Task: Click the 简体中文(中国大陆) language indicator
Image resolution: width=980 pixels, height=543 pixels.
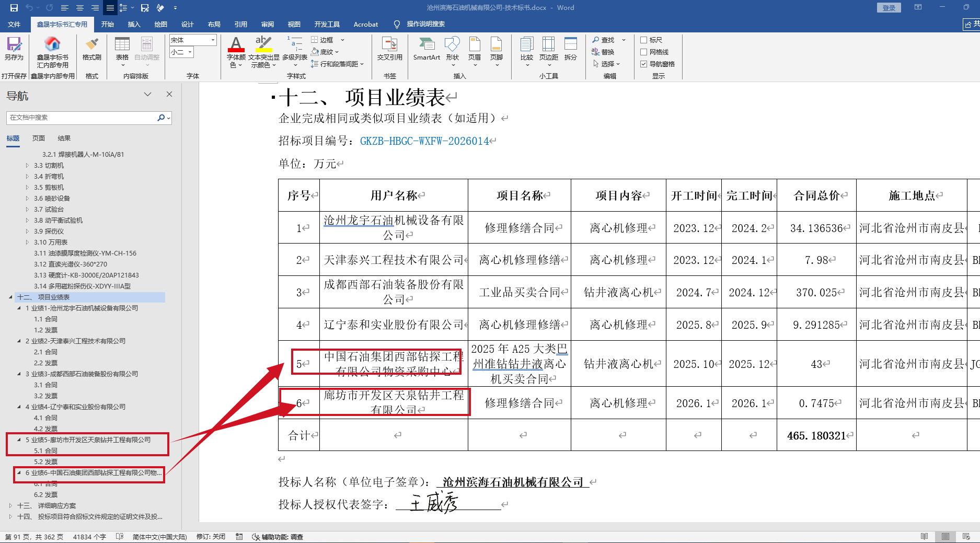Action: click(x=159, y=537)
